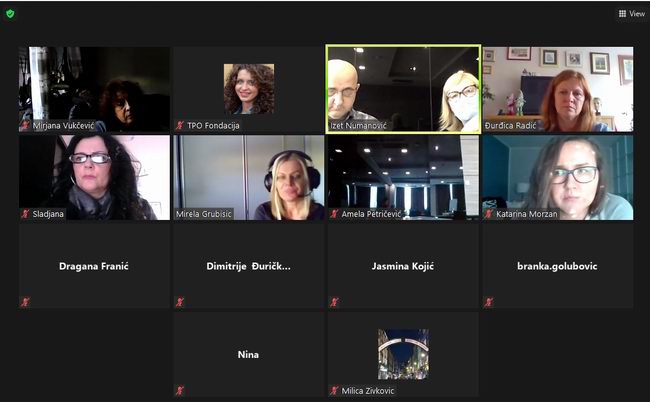650x402 pixels.
Task: Select the TPO Fondacija profile picture
Action: [x=249, y=89]
